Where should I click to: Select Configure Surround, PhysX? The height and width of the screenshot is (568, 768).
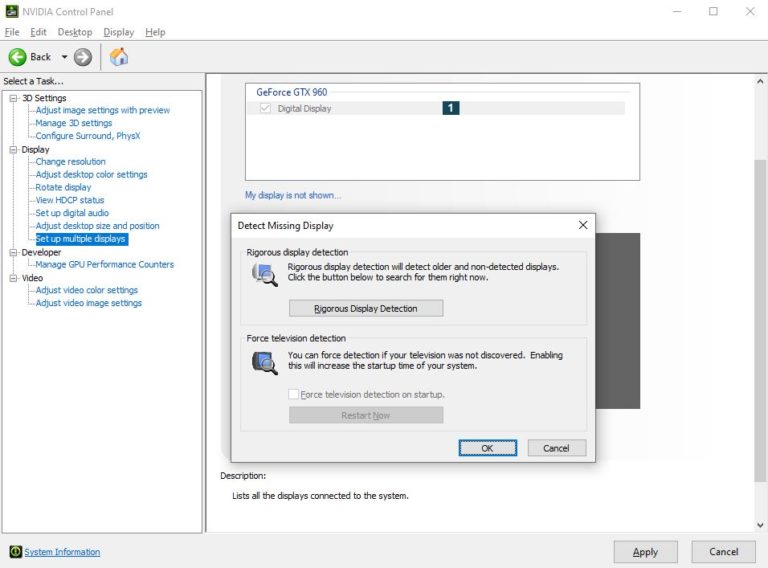click(88, 136)
